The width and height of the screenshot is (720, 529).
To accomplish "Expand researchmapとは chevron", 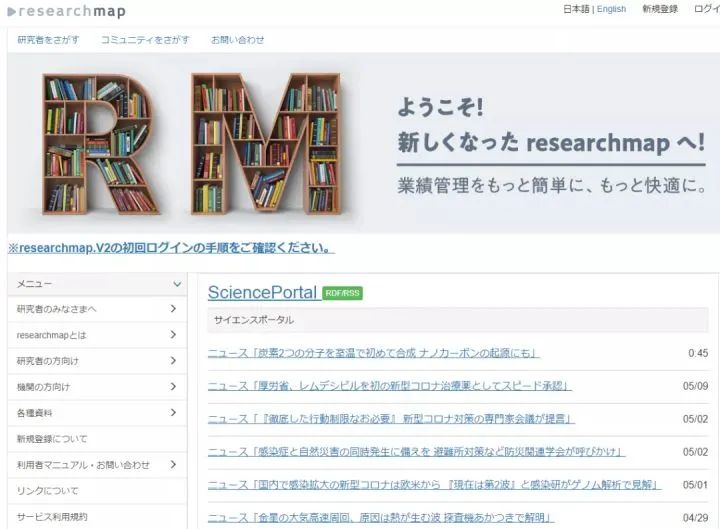I will [x=173, y=335].
